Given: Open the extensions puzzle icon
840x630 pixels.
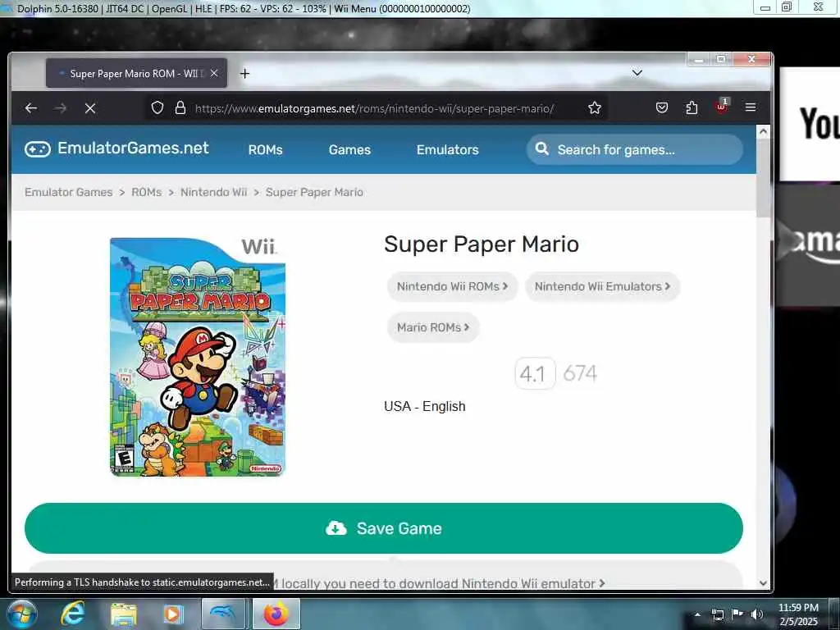Looking at the screenshot, I should [692, 107].
